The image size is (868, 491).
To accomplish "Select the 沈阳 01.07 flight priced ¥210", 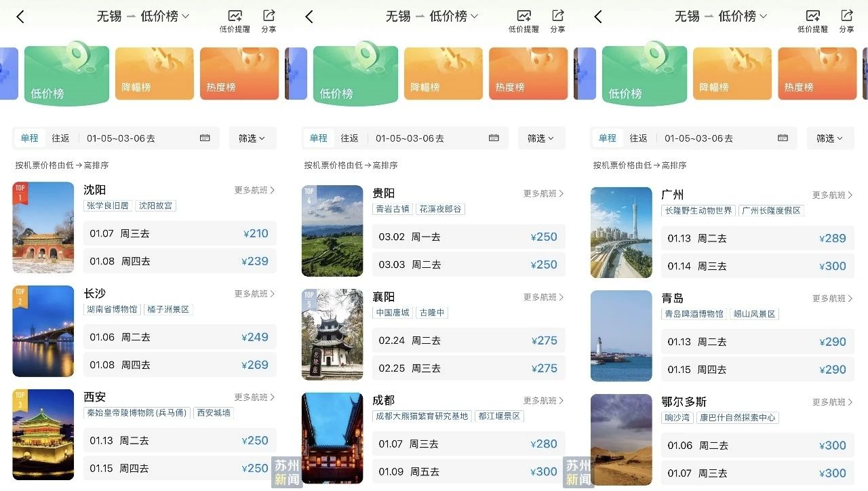I will point(180,233).
